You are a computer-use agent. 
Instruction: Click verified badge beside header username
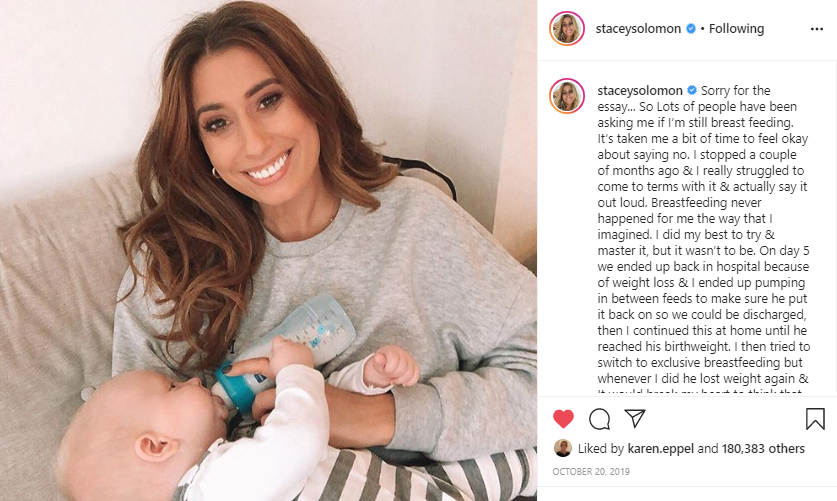point(690,28)
